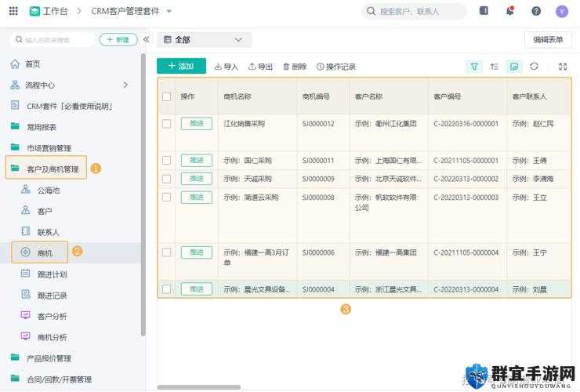
Task: Open the 全部 view dropdown
Action: 205,40
